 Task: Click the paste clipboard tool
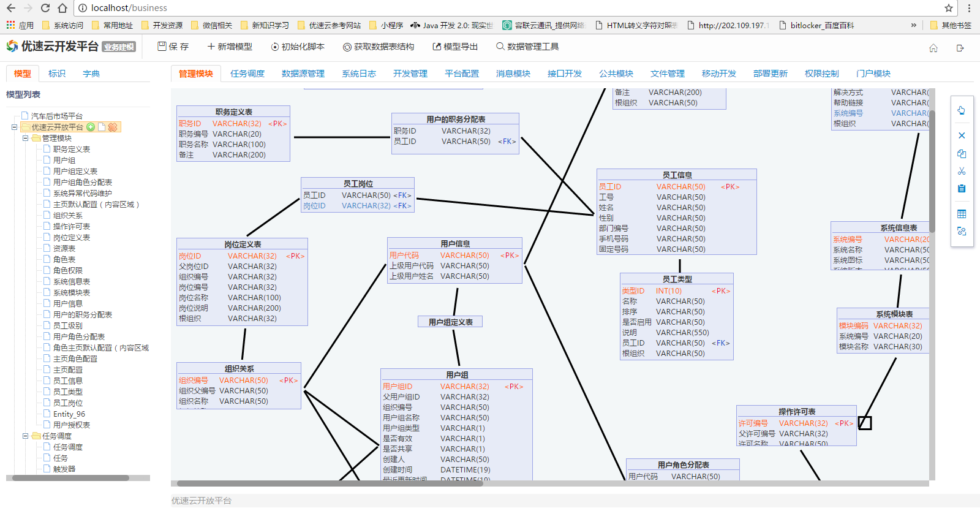pos(962,188)
